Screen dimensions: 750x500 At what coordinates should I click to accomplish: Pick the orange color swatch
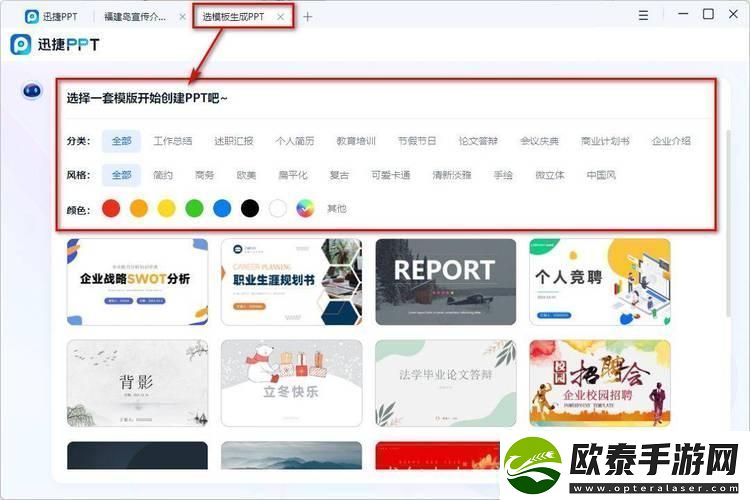click(x=139, y=209)
